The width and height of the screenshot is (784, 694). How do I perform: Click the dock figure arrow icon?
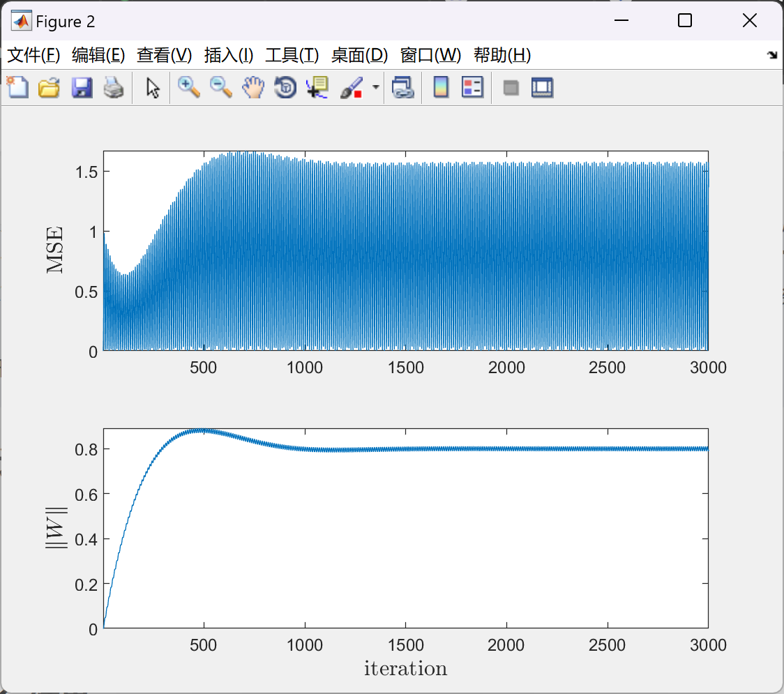[772, 54]
